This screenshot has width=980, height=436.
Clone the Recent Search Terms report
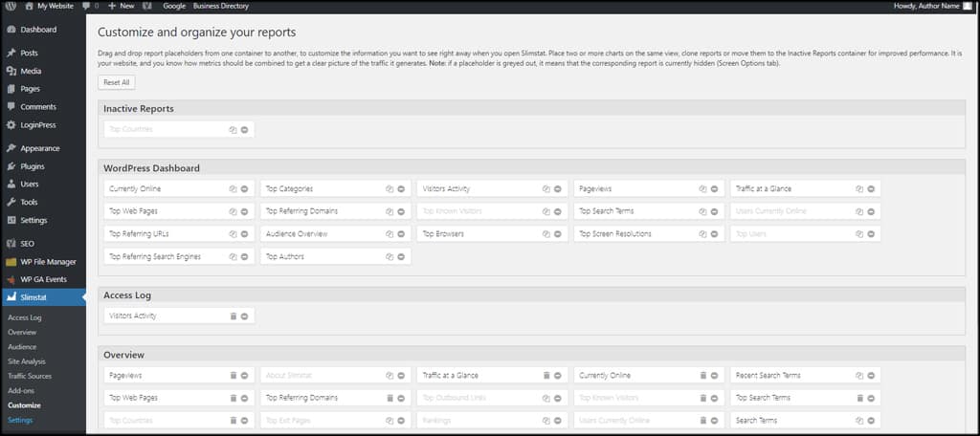click(859, 376)
